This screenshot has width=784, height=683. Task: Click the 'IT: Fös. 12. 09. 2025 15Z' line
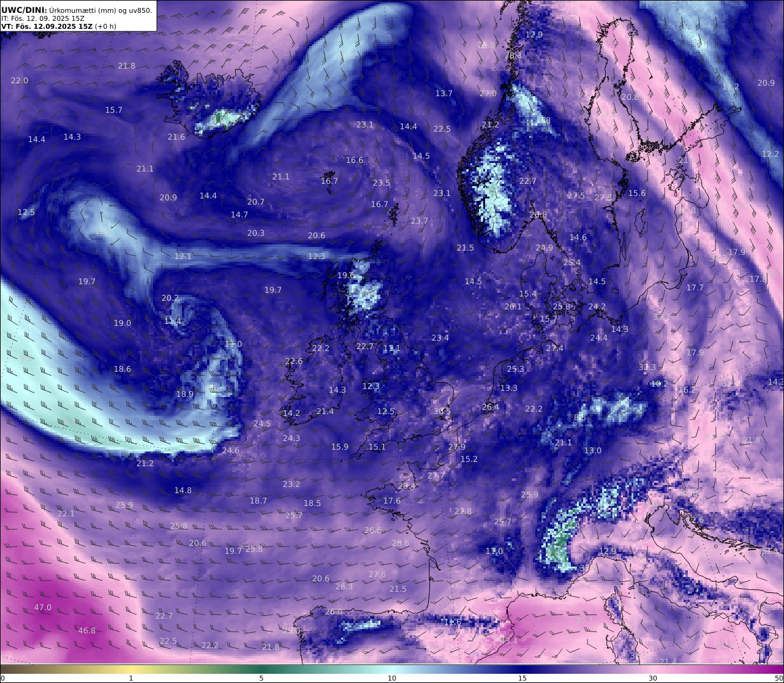click(43, 18)
